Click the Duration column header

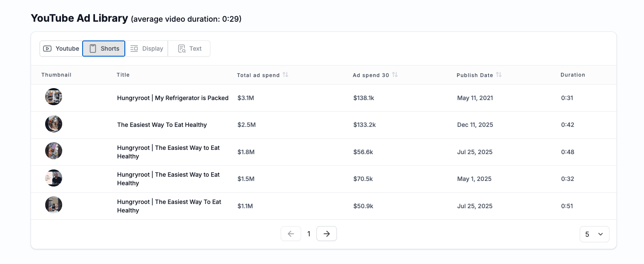[573, 75]
